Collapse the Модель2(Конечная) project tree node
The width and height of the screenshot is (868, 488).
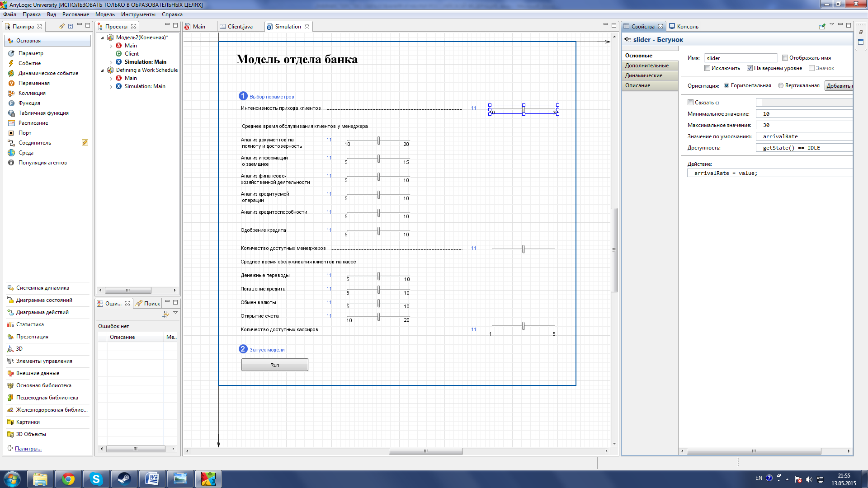pos(103,38)
